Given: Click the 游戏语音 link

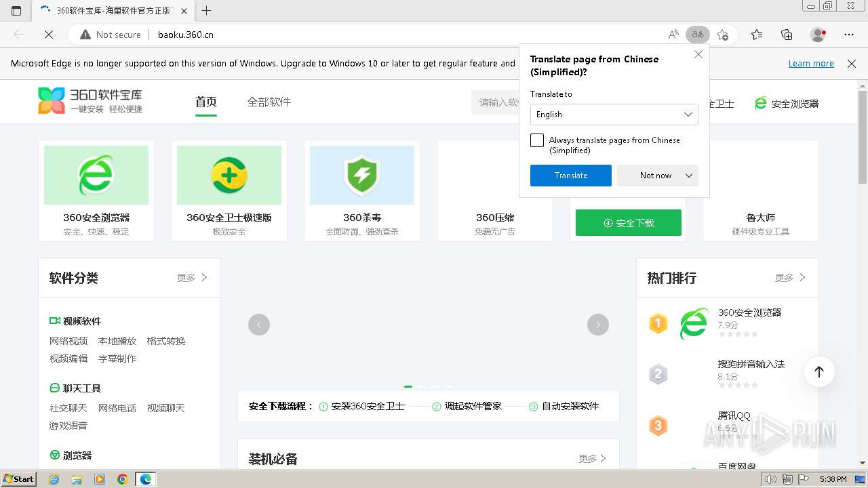Looking at the screenshot, I should [68, 426].
